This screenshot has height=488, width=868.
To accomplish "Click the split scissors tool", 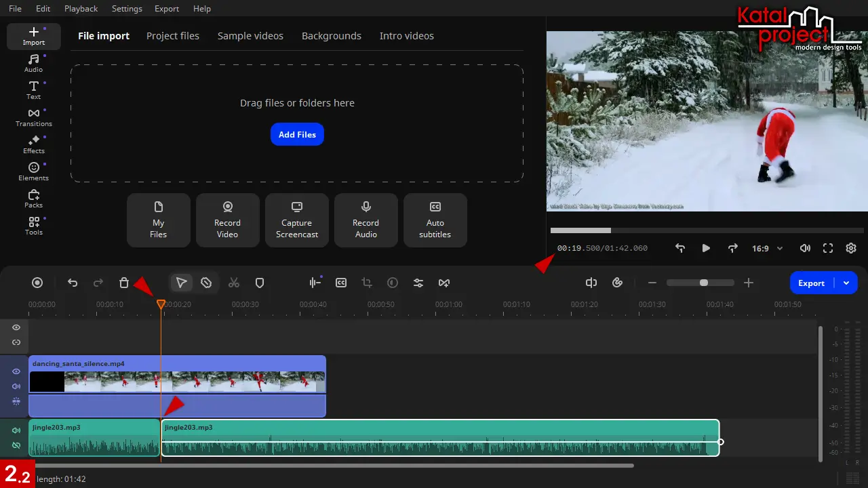I will pos(234,283).
